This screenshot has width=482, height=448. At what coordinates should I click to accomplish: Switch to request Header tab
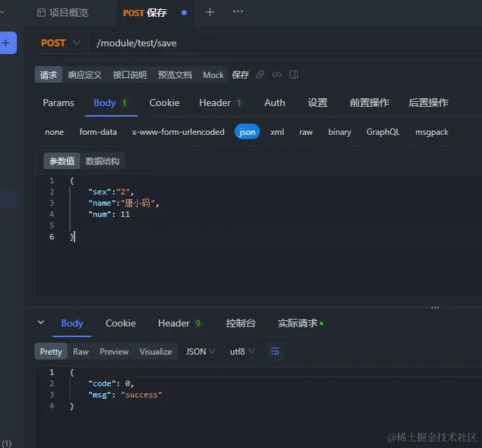(x=221, y=103)
